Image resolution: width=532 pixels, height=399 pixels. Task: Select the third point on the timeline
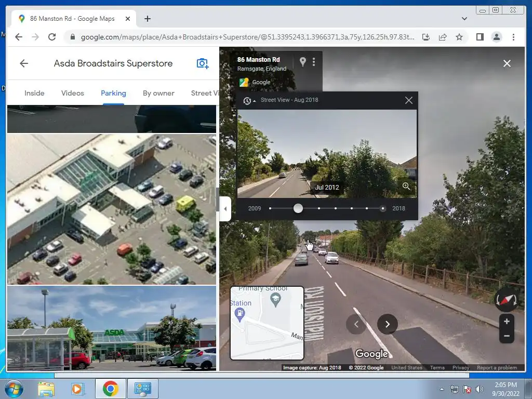click(x=319, y=208)
